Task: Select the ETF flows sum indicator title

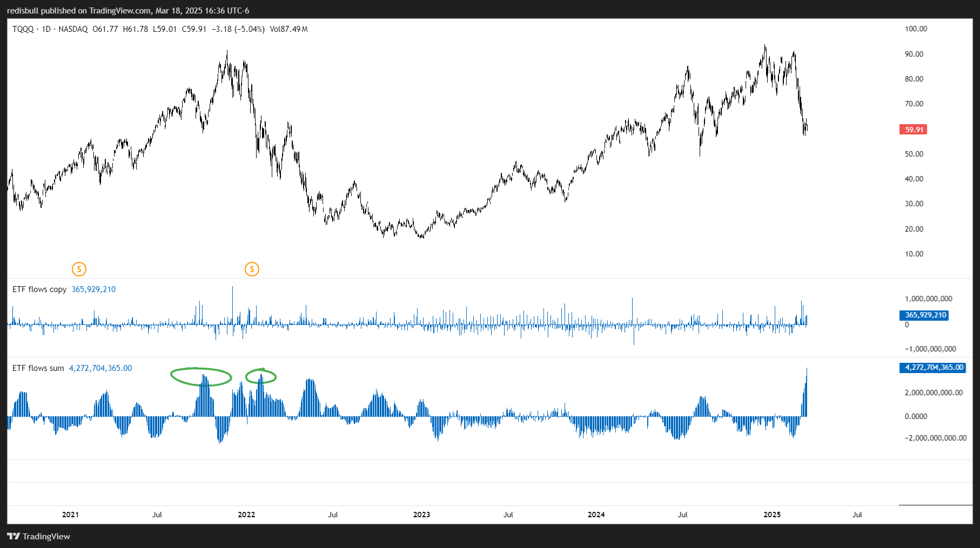Action: [38, 368]
